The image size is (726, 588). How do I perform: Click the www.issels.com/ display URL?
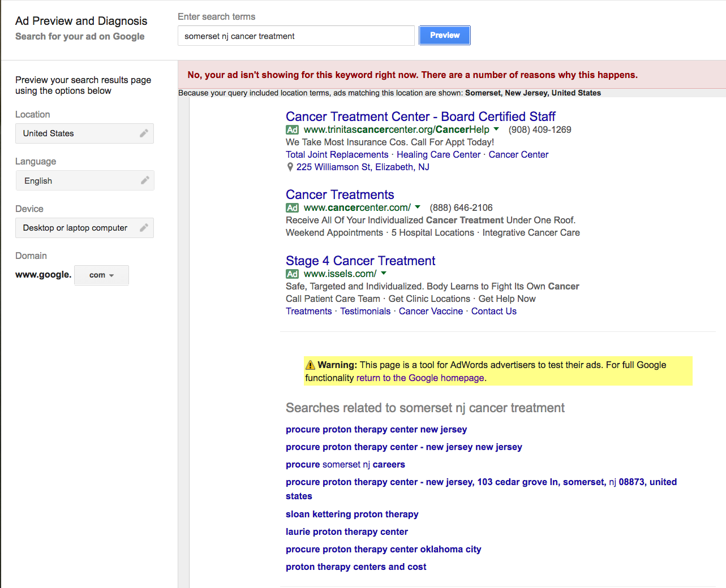340,274
